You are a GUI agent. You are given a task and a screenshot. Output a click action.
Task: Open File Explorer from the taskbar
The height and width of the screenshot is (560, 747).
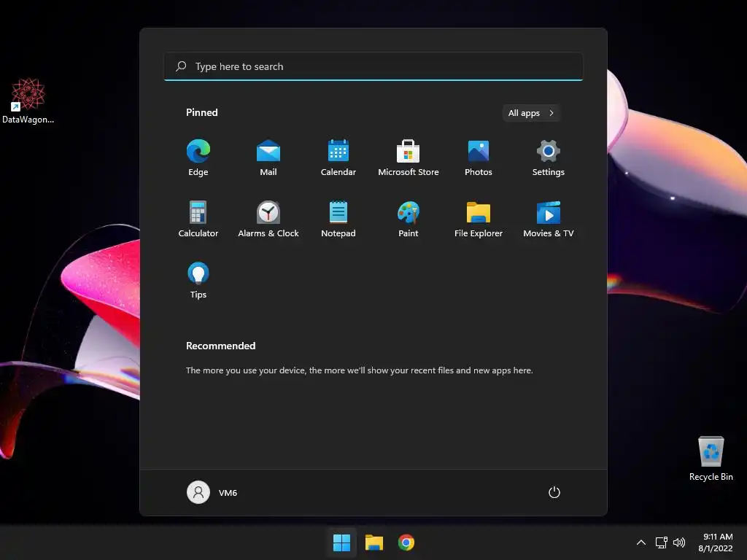coord(374,542)
